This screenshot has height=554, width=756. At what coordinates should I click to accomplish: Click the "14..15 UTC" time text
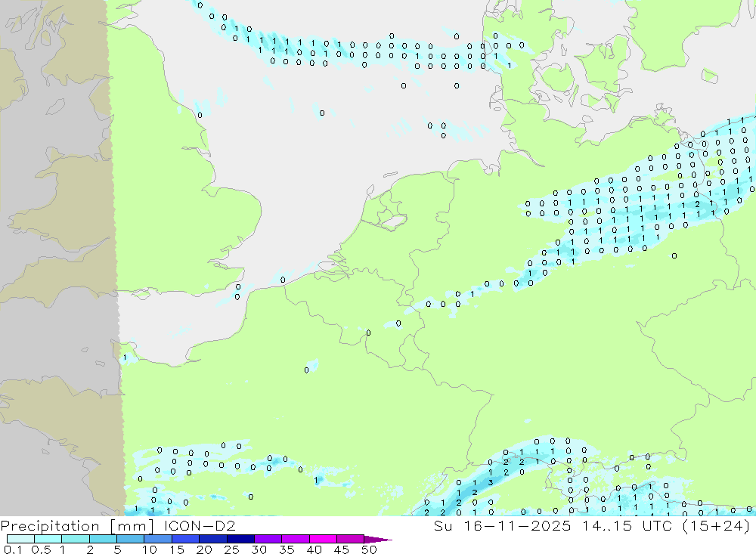pos(627,525)
